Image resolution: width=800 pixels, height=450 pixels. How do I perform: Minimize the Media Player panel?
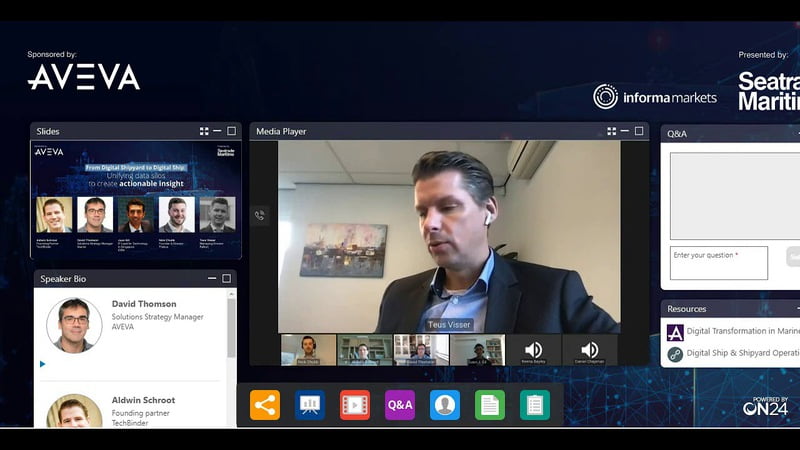pyautogui.click(x=625, y=131)
